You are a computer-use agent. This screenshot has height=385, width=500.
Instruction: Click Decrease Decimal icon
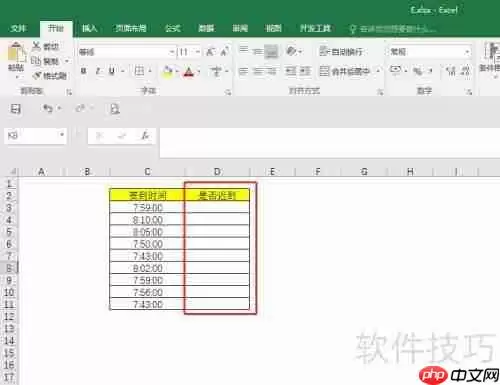click(x=466, y=71)
